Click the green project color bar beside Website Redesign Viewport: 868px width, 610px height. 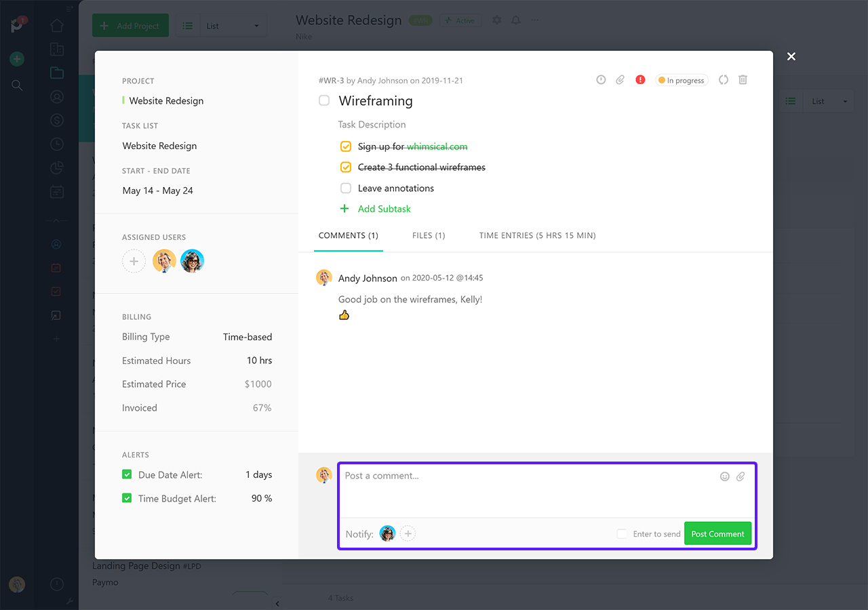[x=123, y=100]
